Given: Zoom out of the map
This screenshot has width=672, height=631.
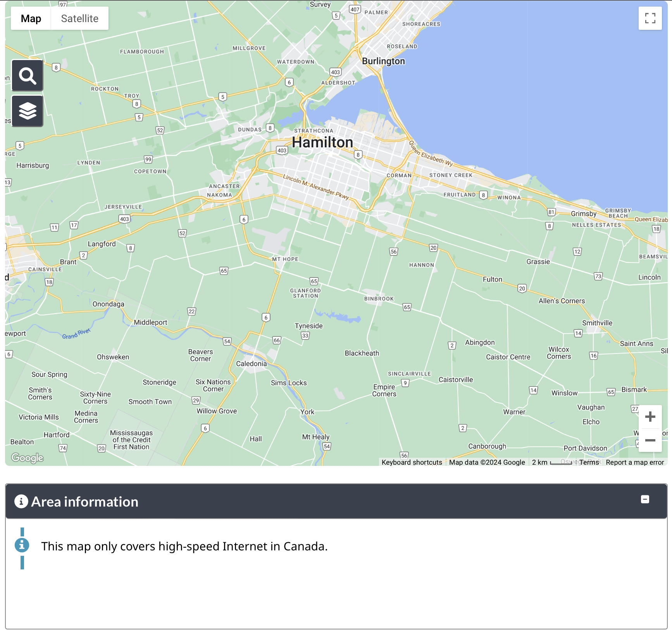Looking at the screenshot, I should (x=650, y=440).
